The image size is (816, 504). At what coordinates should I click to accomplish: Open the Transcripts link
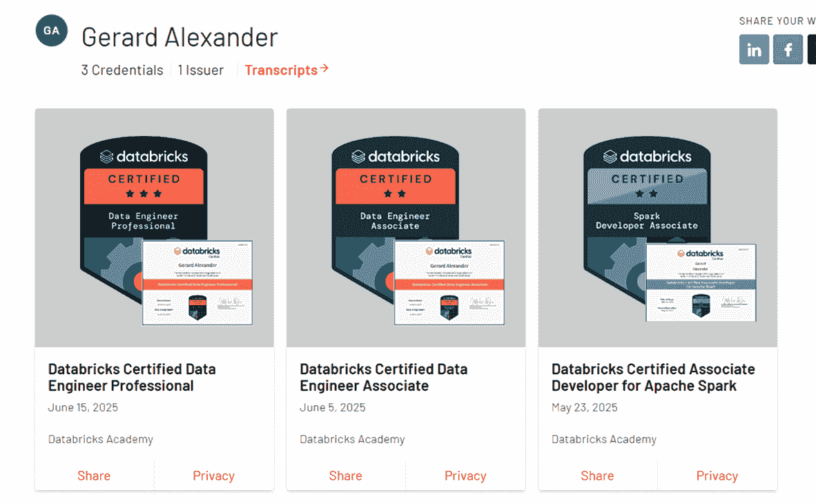click(286, 70)
